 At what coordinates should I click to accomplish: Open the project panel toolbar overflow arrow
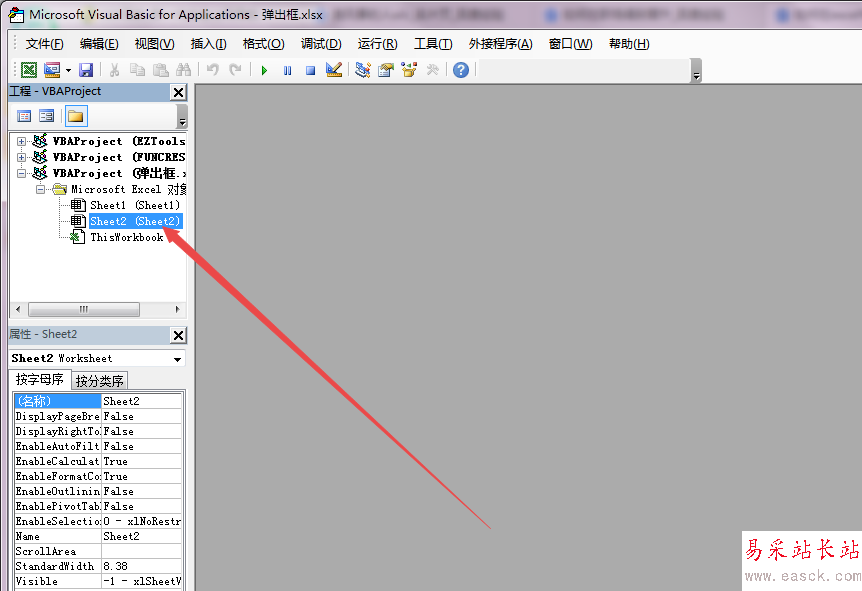click(x=182, y=117)
